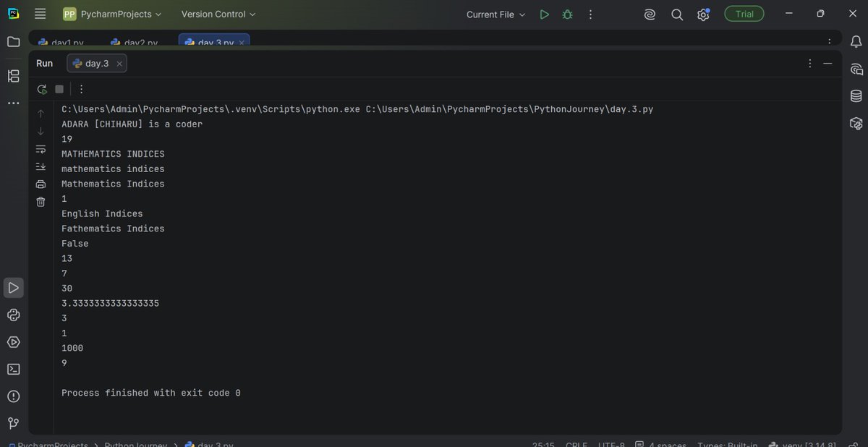868x447 pixels.
Task: Click the UTF-8 encoding status entry
Action: 611,444
